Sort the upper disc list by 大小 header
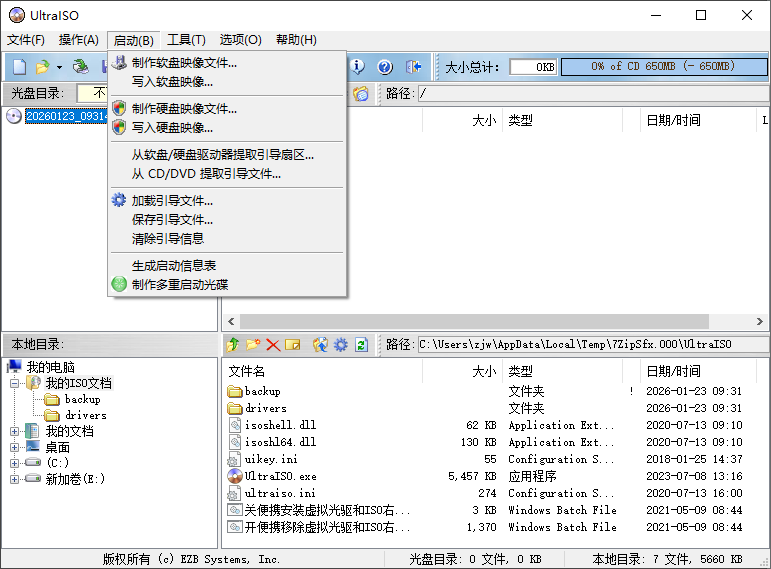Image resolution: width=771 pixels, height=569 pixels. (462, 120)
